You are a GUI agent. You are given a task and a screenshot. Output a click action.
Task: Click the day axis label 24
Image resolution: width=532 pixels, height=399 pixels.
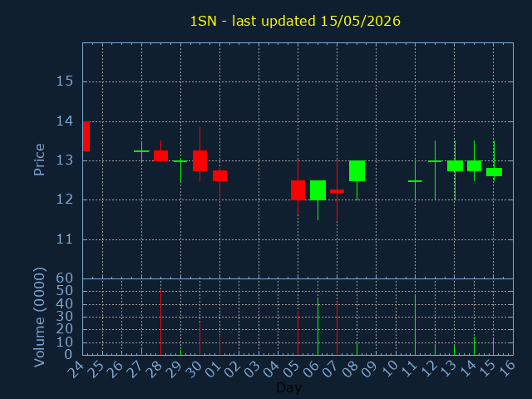click(x=75, y=369)
